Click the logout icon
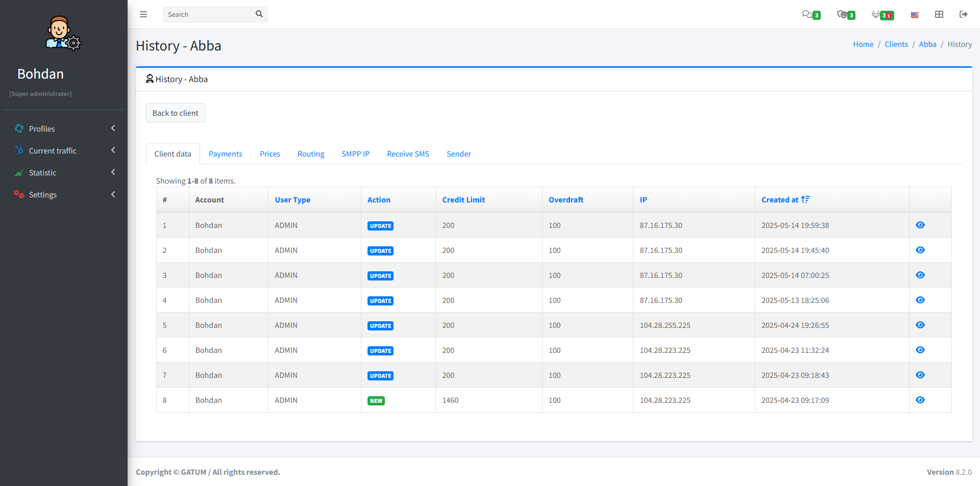This screenshot has height=486, width=980. tap(963, 14)
